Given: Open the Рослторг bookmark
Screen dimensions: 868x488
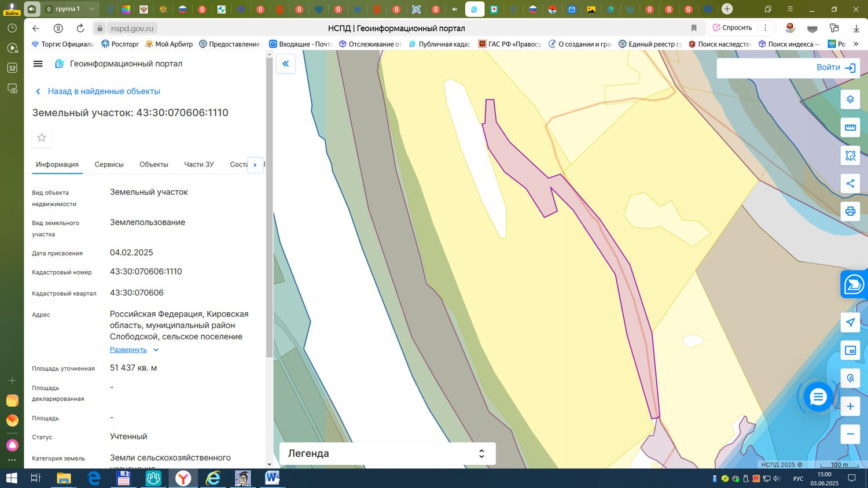Looking at the screenshot, I should click(120, 44).
